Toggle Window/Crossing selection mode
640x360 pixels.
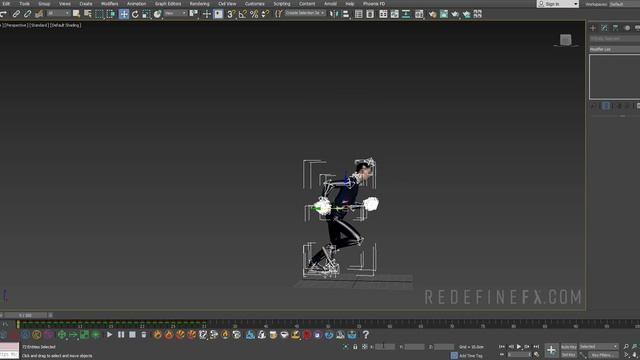coord(111,14)
